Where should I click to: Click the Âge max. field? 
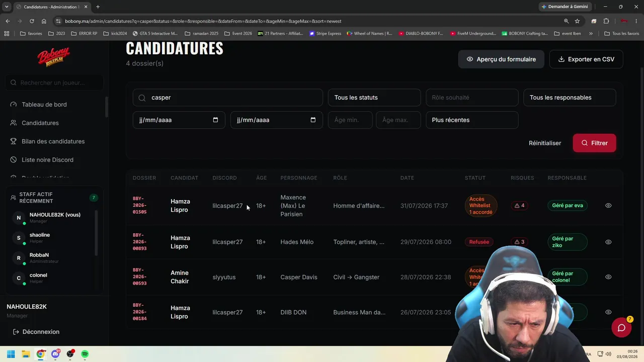click(x=398, y=120)
